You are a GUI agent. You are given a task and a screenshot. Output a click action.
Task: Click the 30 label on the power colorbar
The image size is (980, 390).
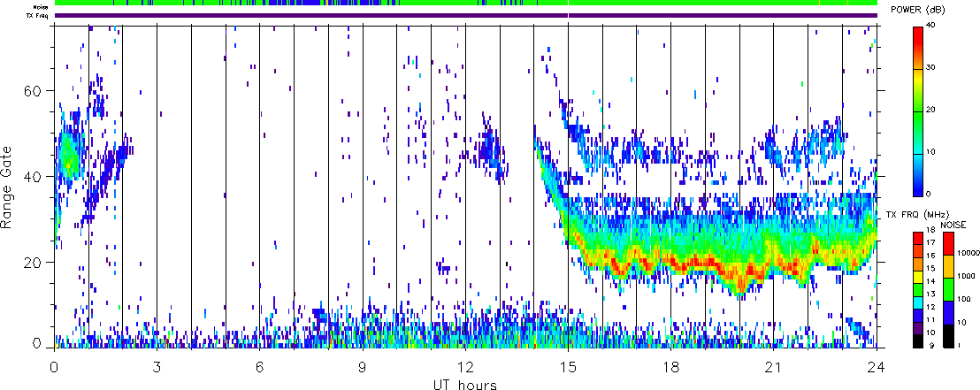(930, 67)
